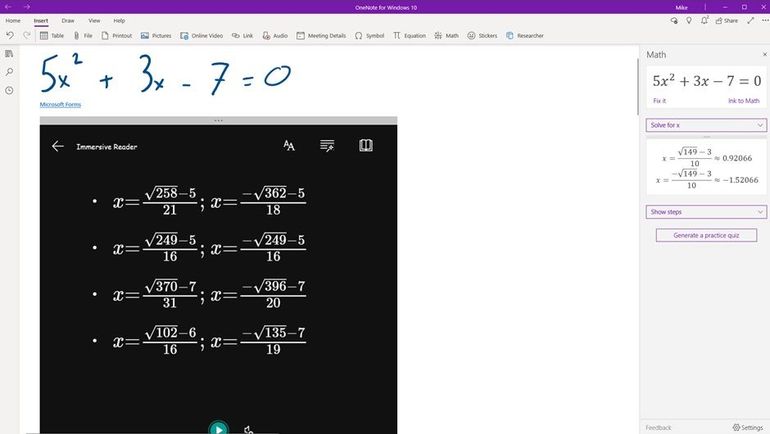Insert a Printout
Image resolution: width=770 pixels, height=434 pixels.
pos(116,35)
